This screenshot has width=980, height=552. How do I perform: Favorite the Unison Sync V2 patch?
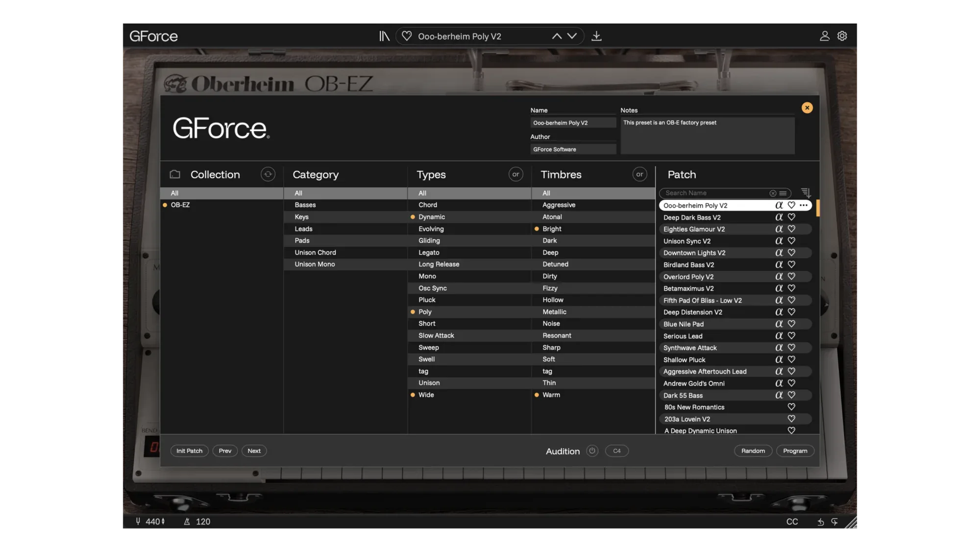point(791,241)
